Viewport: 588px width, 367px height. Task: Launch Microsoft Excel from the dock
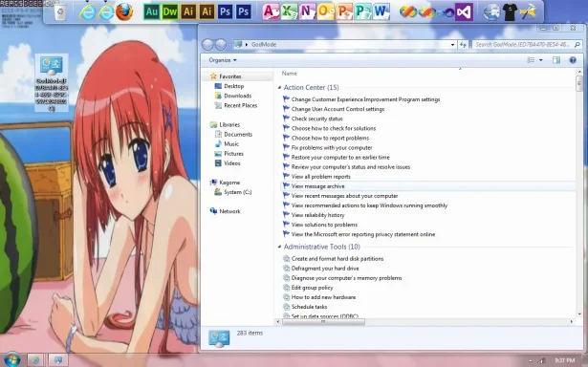coord(289,11)
